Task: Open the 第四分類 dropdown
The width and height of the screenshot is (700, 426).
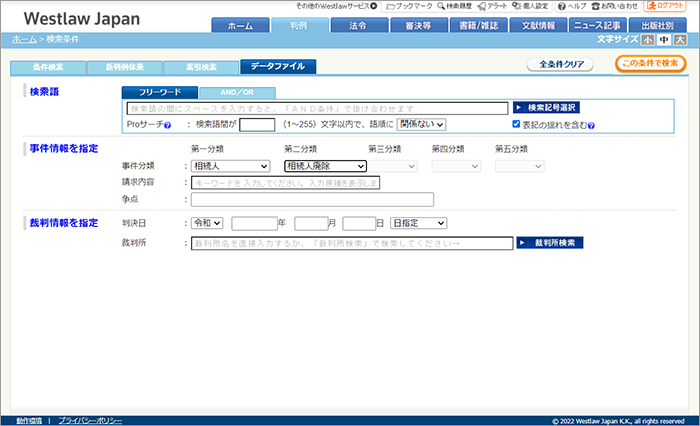Action: [x=456, y=166]
